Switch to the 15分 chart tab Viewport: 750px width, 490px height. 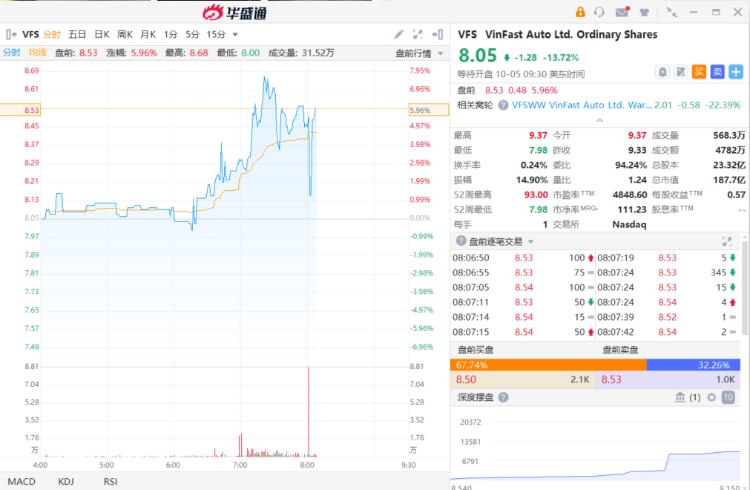(216, 34)
